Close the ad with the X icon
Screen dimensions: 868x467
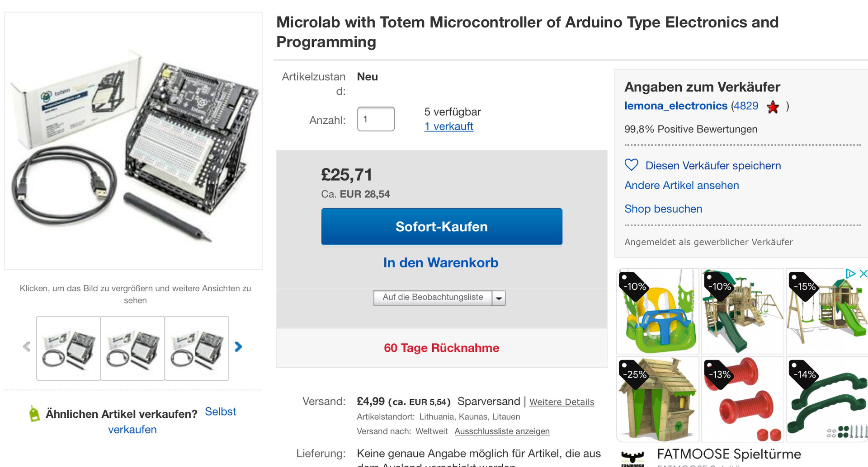click(x=863, y=274)
